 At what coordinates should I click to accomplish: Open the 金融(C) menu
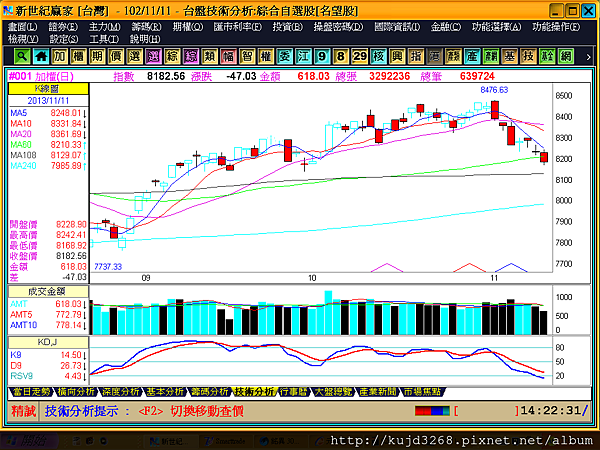tap(445, 27)
